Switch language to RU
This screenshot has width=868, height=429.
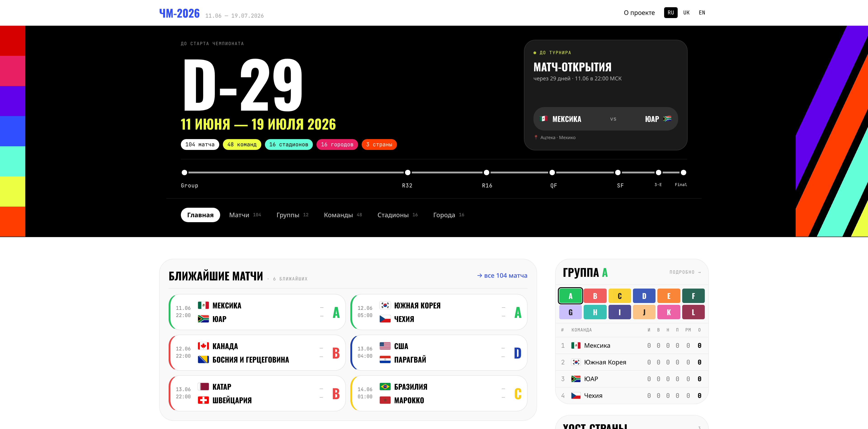pos(670,13)
